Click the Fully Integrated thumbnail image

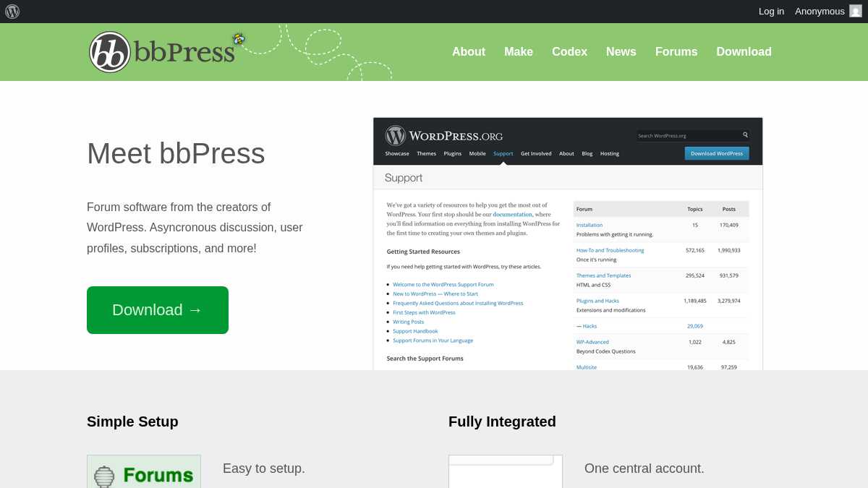coord(506,471)
